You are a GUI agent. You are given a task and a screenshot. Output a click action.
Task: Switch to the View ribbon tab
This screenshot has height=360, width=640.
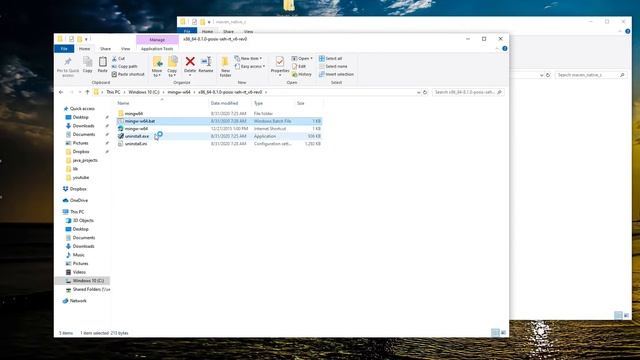(x=125, y=49)
